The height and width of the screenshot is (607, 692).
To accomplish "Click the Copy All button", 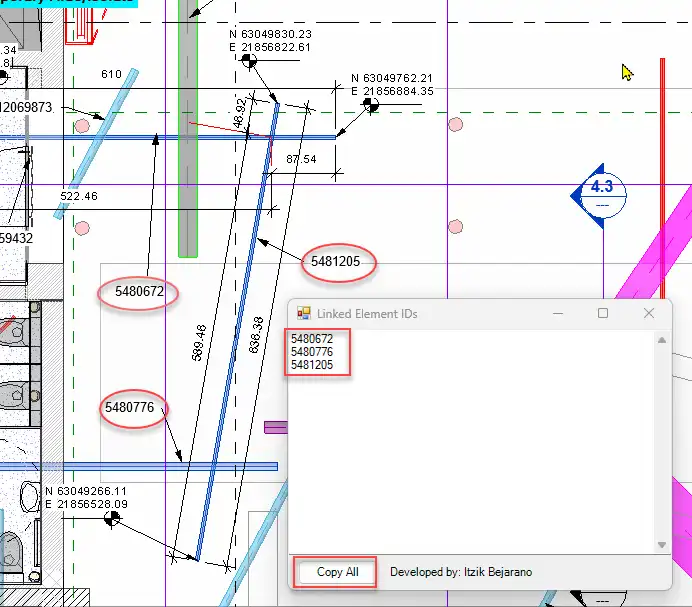I will 337,572.
